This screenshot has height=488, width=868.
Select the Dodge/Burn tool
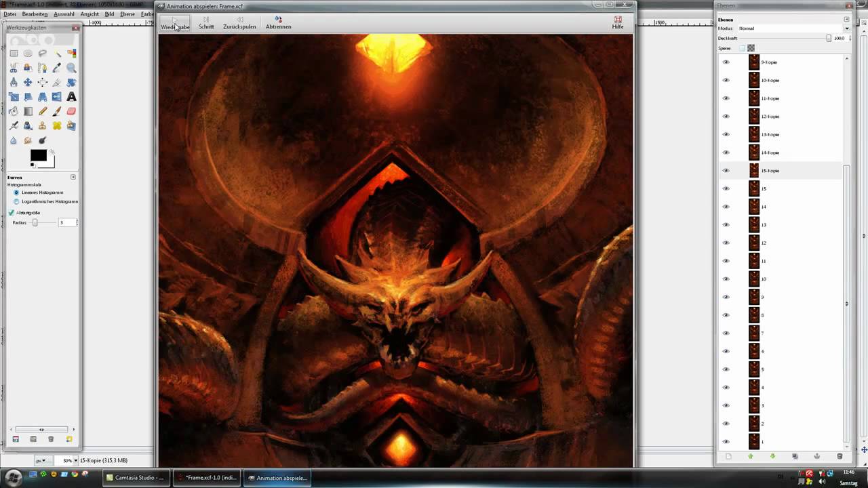tap(42, 140)
